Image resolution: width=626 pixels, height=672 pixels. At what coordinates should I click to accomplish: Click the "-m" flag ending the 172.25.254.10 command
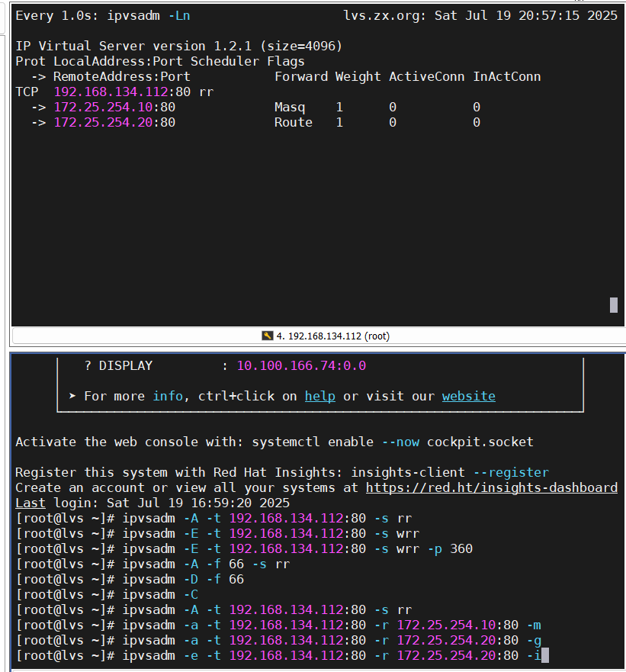(x=534, y=625)
